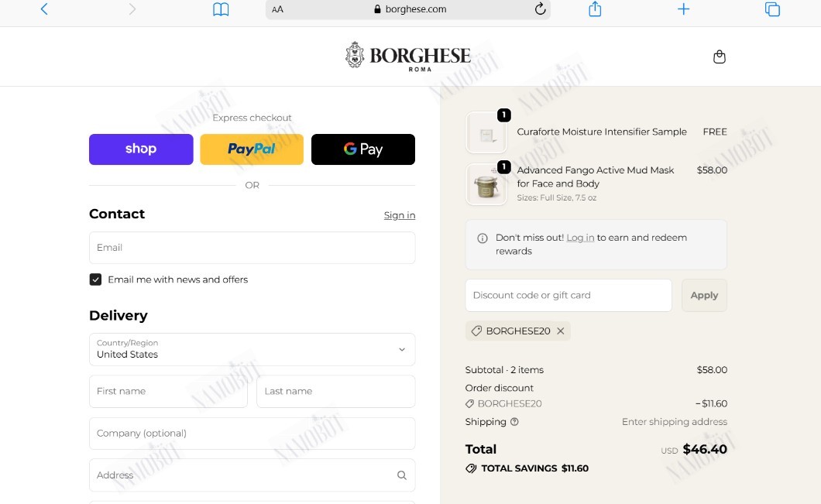821x504 pixels.
Task: Open the shopping bag cart icon
Action: click(x=720, y=57)
